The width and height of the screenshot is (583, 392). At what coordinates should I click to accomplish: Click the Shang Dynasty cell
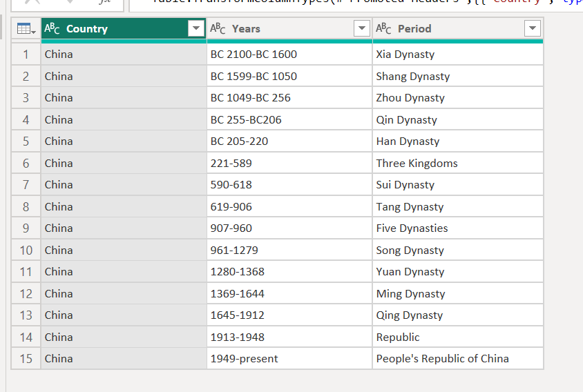click(x=458, y=76)
